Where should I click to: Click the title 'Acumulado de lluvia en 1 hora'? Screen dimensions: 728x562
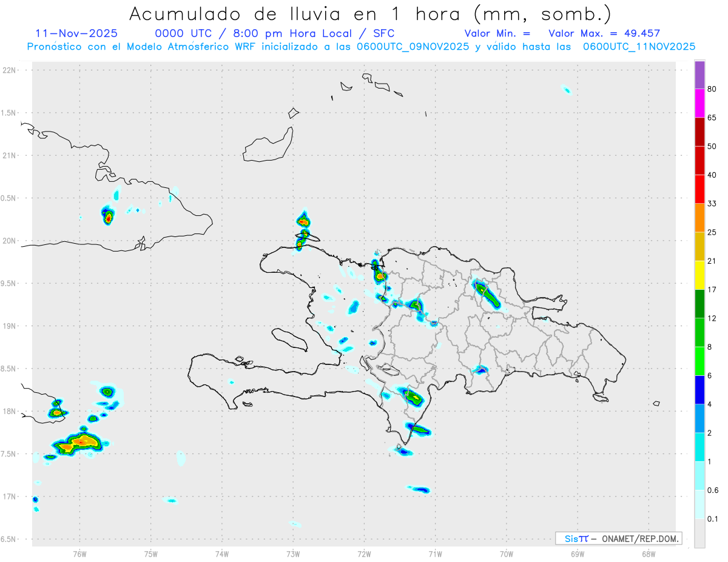coord(370,14)
